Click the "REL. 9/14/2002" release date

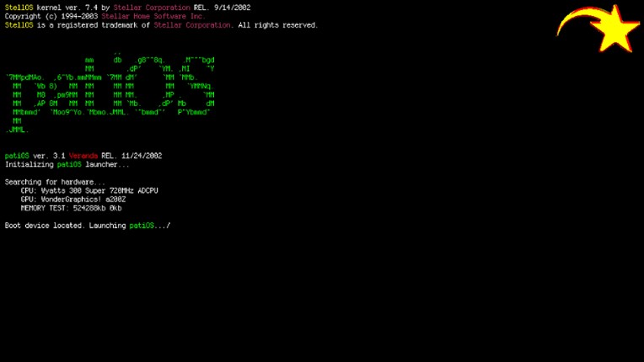[222, 8]
